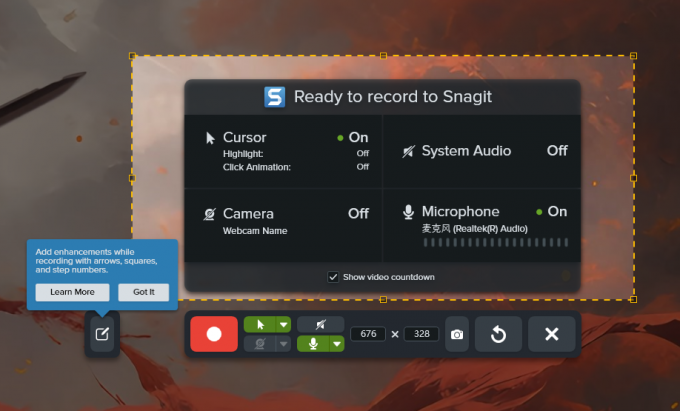Click the Webcam Name label
The height and width of the screenshot is (411, 680).
coord(255,231)
